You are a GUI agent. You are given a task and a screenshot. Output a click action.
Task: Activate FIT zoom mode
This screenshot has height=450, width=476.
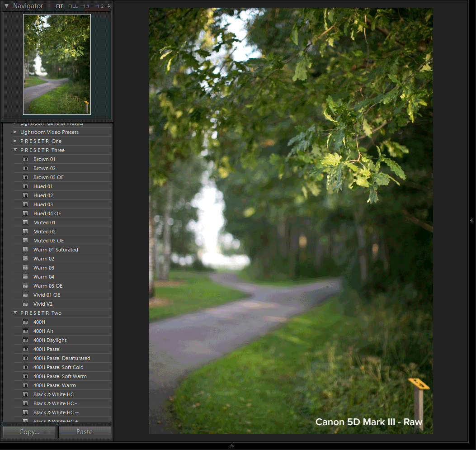(59, 6)
